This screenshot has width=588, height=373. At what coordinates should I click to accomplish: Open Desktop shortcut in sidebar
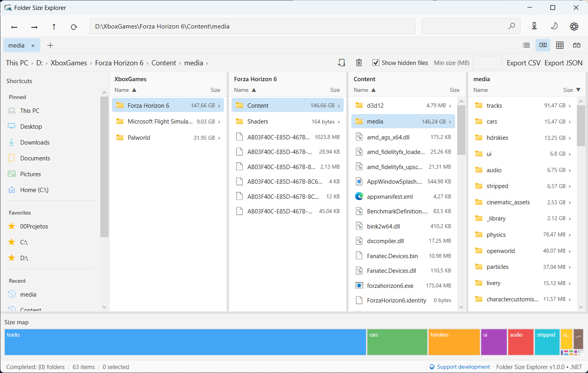coord(31,127)
